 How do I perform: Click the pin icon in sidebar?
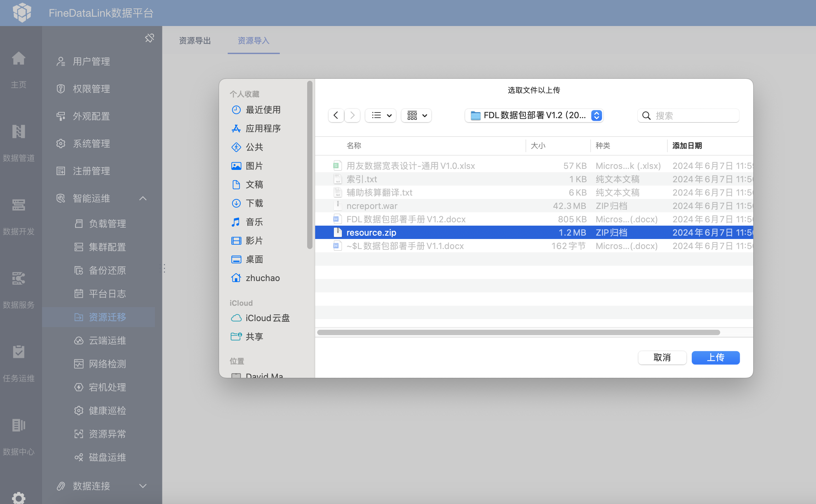tap(149, 38)
